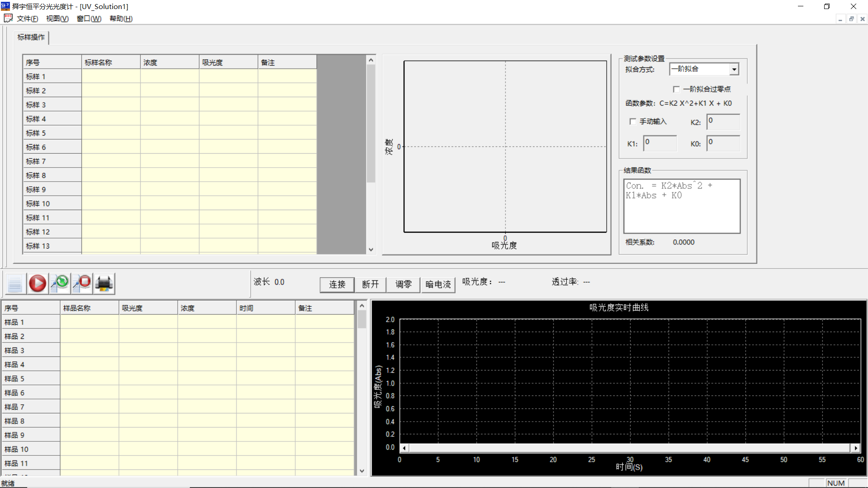
Task: Select the 标样操作 tab
Action: (x=31, y=37)
